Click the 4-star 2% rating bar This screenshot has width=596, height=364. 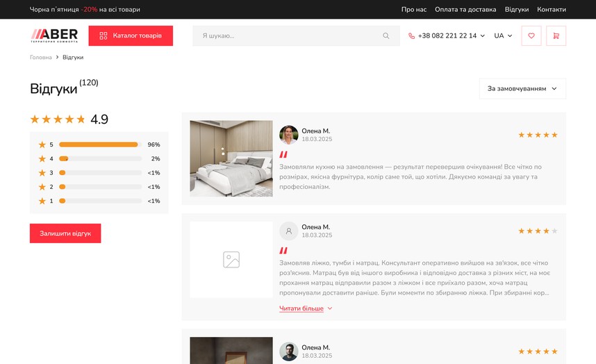[x=100, y=158]
